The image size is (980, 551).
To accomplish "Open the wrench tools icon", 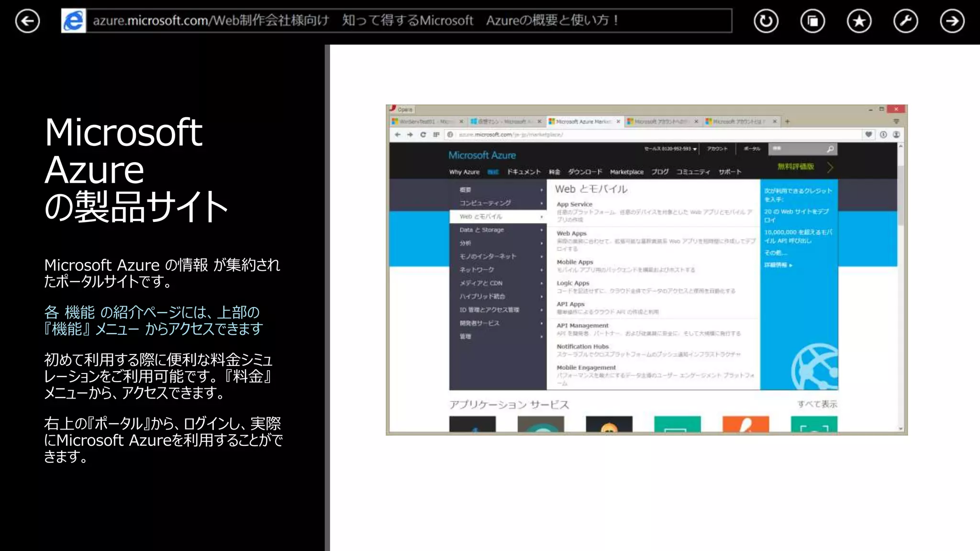I will pyautogui.click(x=905, y=21).
